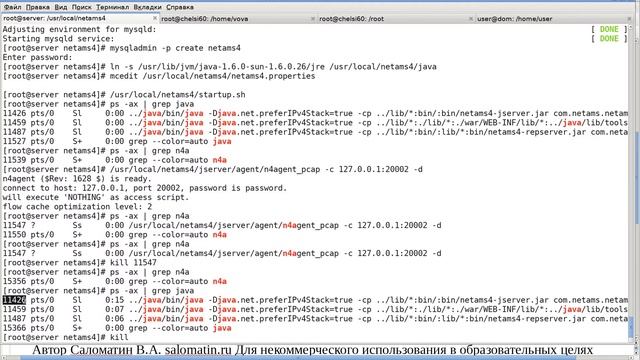Click 'Starting mysqld service:' line
Image resolution: width=640 pixels, height=360 pixels.
(59, 39)
